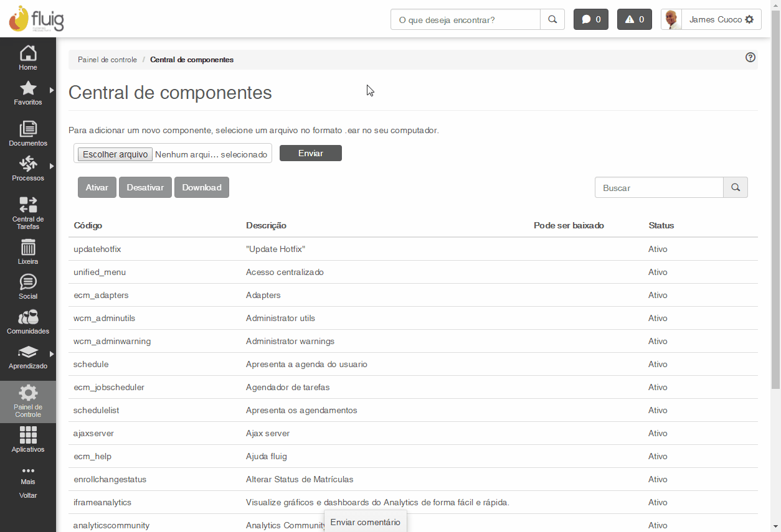The height and width of the screenshot is (532, 781).
Task: Open the Comunidades sidebar icon
Action: pos(28,317)
